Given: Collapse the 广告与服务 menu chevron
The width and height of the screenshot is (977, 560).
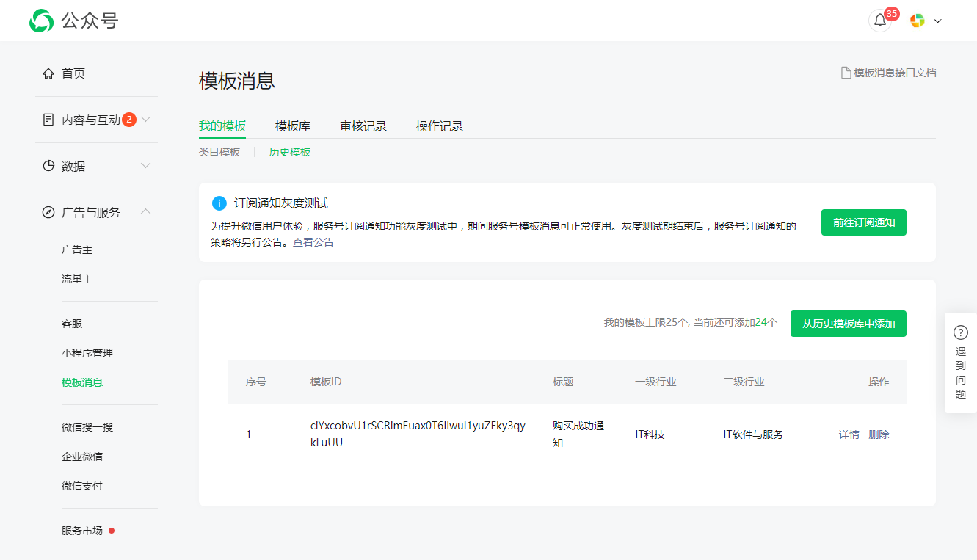Looking at the screenshot, I should click(146, 212).
